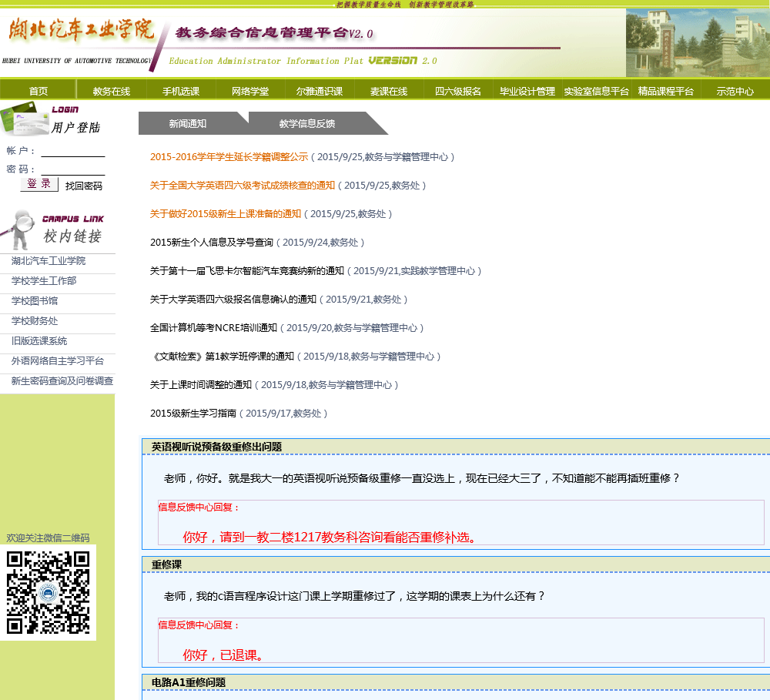The image size is (770, 700).
Task: Open the 教务在线 menu item
Action: [112, 92]
